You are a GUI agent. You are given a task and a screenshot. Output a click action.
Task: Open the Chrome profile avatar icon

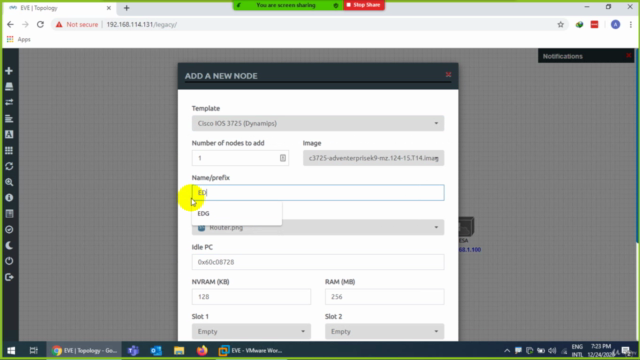point(615,24)
